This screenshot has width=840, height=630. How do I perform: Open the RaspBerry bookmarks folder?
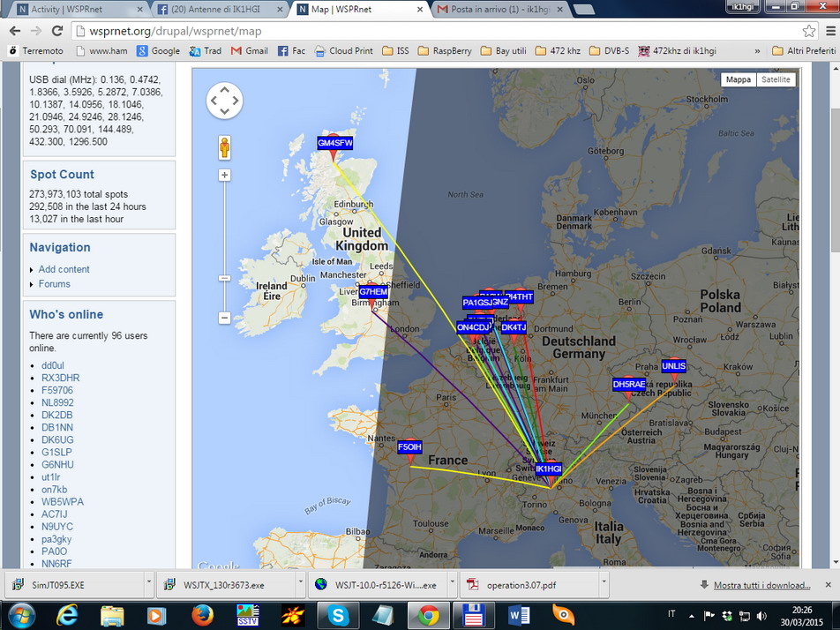tap(445, 51)
